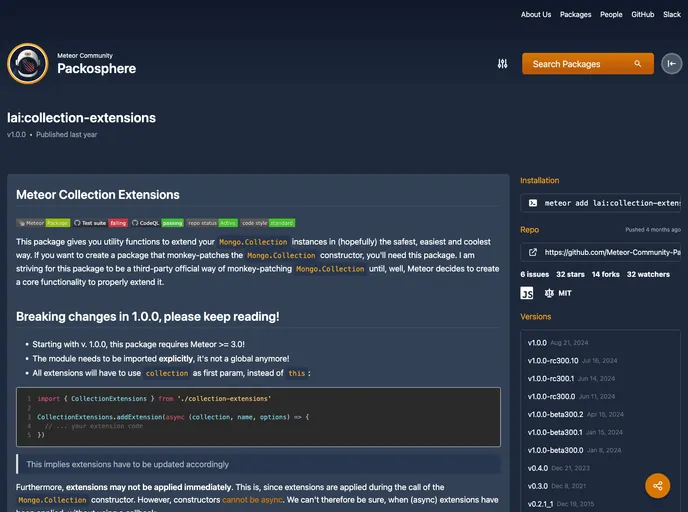Select version v1.0.0-rc300.10
The width and height of the screenshot is (688, 512).
pos(572,361)
